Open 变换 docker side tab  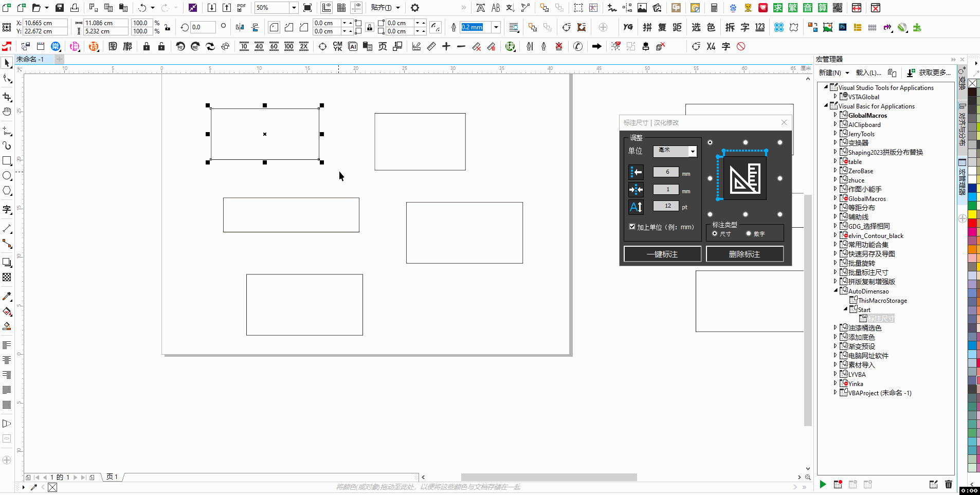point(962,78)
